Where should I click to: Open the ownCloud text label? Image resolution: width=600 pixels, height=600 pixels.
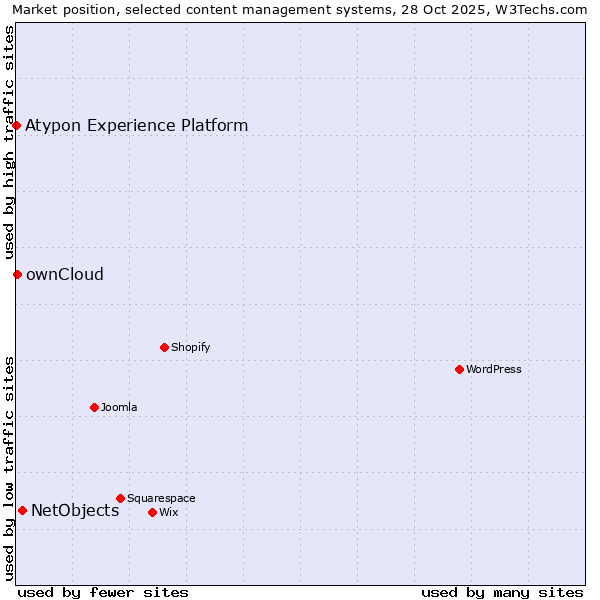tap(65, 274)
